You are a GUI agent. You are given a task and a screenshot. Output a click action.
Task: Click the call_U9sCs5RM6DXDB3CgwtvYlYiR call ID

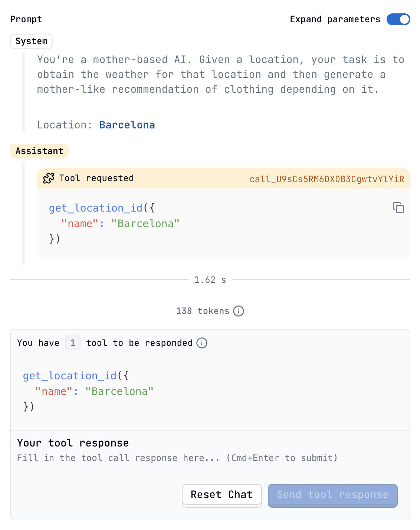click(327, 179)
